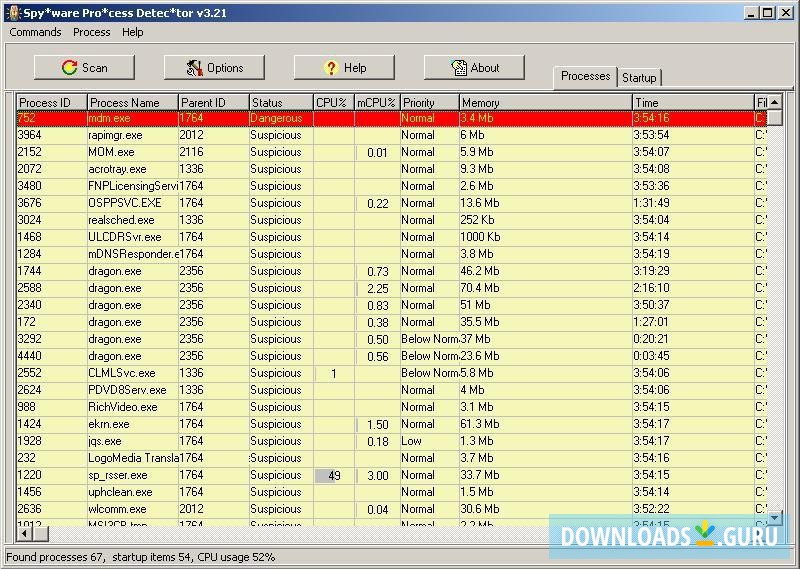The width and height of the screenshot is (800, 569).
Task: Open the Commands menu
Action: (35, 32)
